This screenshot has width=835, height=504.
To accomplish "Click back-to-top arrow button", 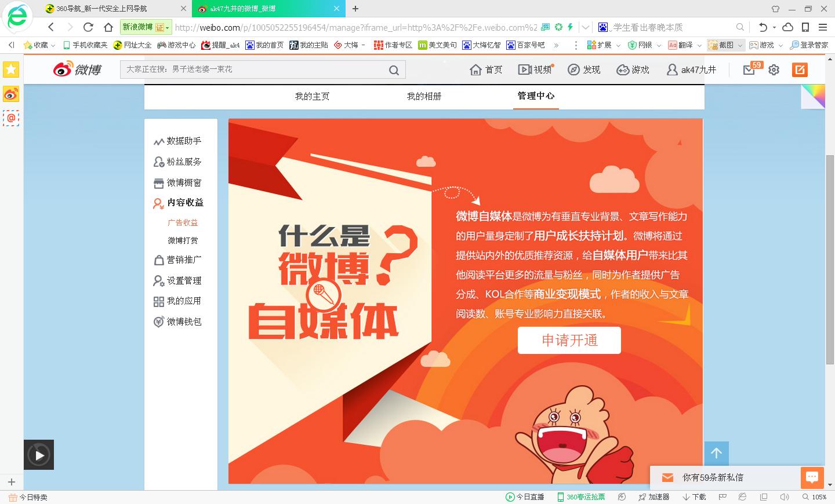I will click(717, 453).
